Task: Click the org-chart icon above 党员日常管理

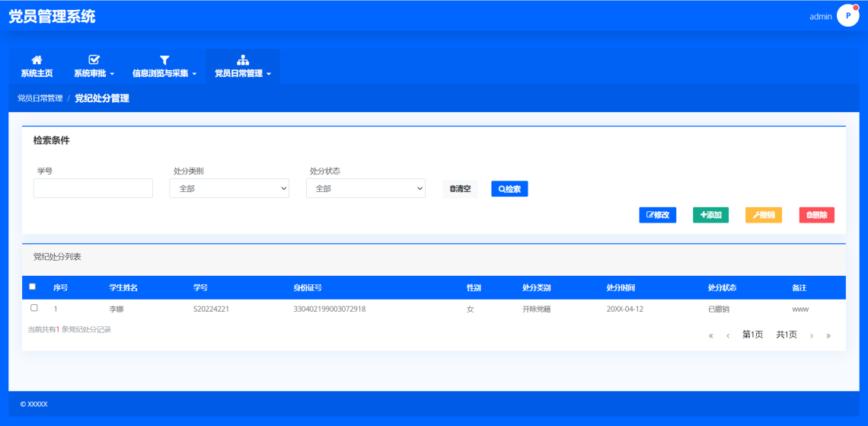Action: pos(243,60)
